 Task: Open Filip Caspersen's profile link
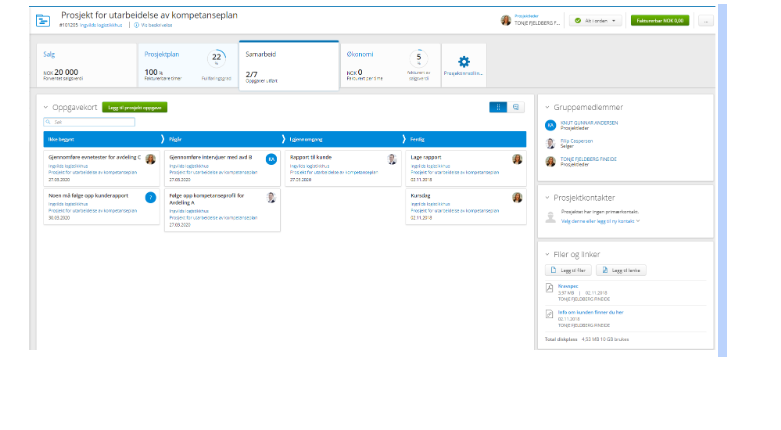pos(577,141)
